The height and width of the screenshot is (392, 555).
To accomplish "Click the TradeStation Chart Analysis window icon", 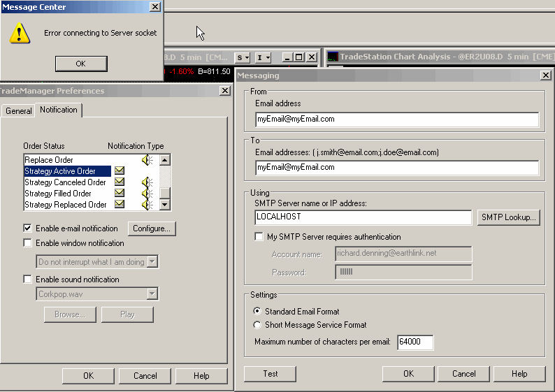I will (332, 57).
